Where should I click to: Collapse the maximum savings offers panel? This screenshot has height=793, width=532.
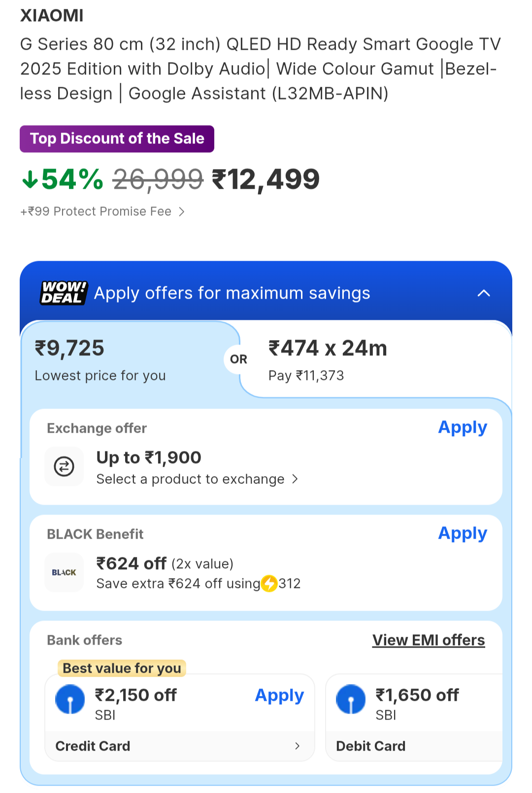coord(484,293)
